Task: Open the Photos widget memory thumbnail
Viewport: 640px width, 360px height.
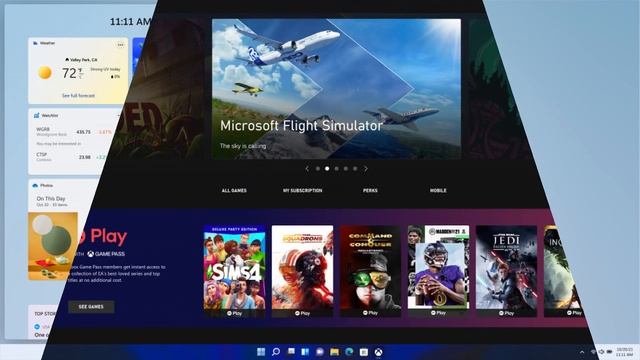Action: pos(53,246)
